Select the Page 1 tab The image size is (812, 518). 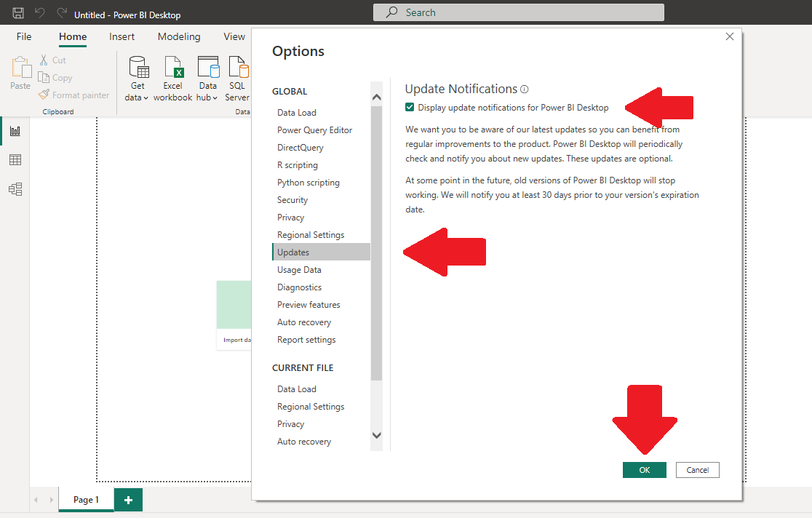tap(86, 500)
